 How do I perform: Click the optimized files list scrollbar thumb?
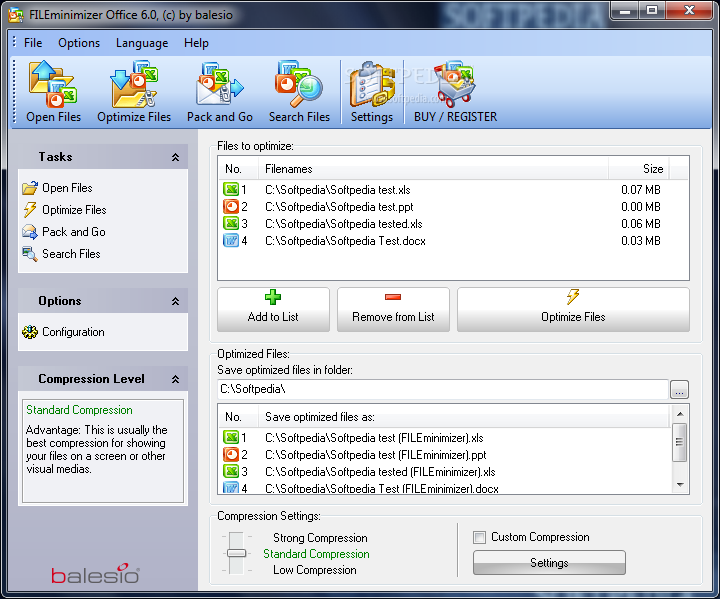coord(680,442)
